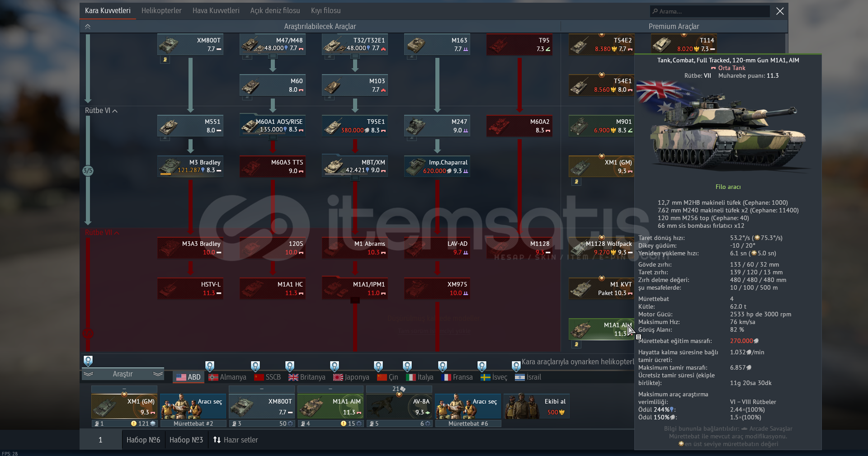Select the M3 Bradley card
The width and height of the screenshot is (868, 456).
click(190, 166)
